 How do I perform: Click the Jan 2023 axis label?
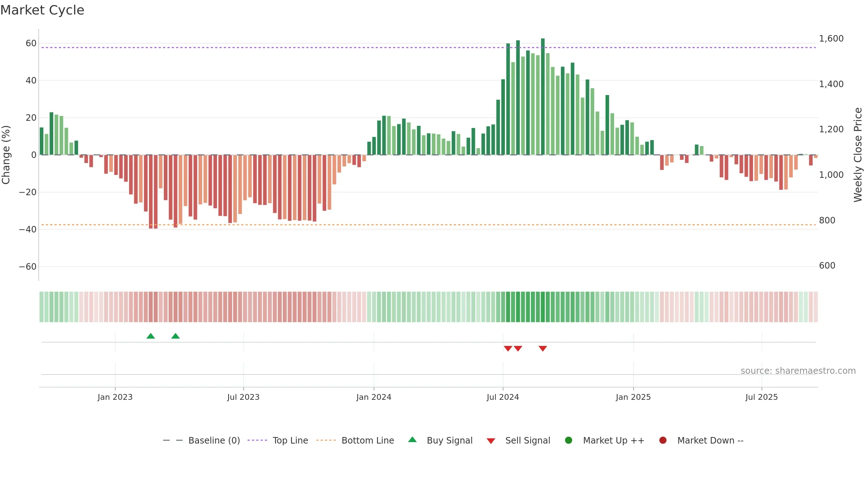tap(115, 397)
